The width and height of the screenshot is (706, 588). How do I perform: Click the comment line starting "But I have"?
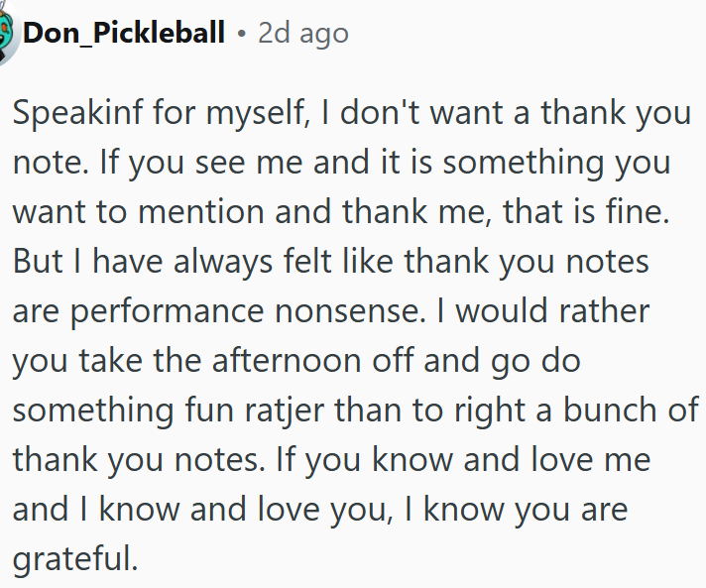[330, 262]
